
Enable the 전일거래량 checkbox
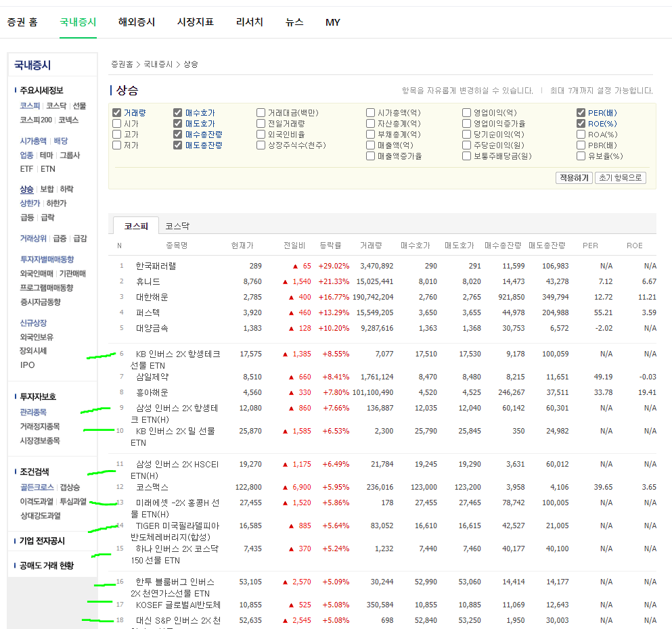[x=261, y=124]
